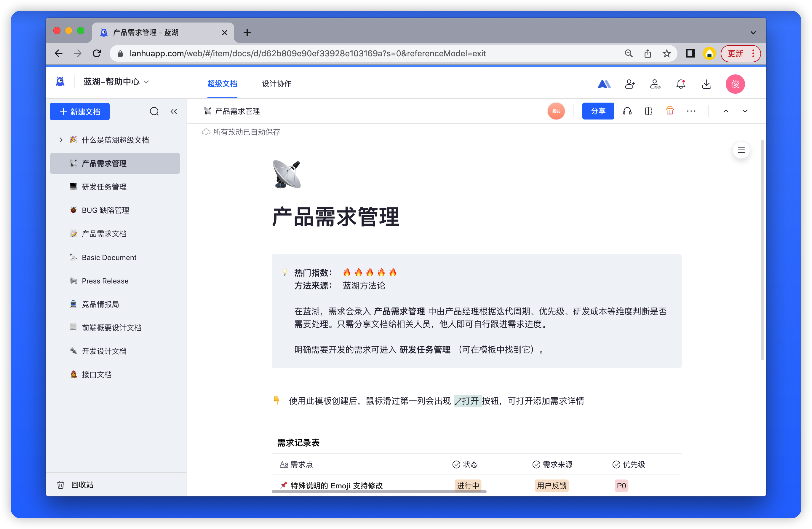The width and height of the screenshot is (812, 529).
Task: Switch to the 超级文档 tab
Action: click(222, 84)
